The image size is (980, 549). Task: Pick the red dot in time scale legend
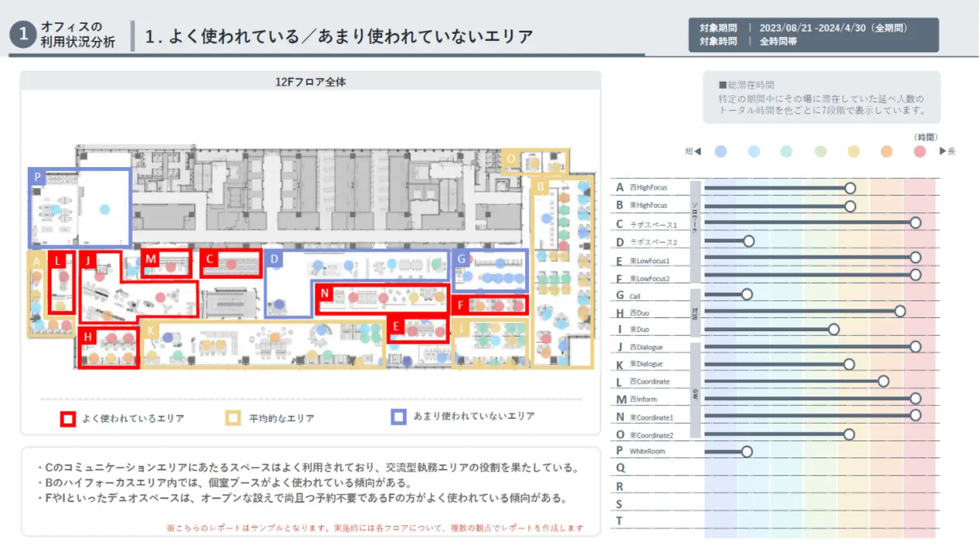[920, 151]
